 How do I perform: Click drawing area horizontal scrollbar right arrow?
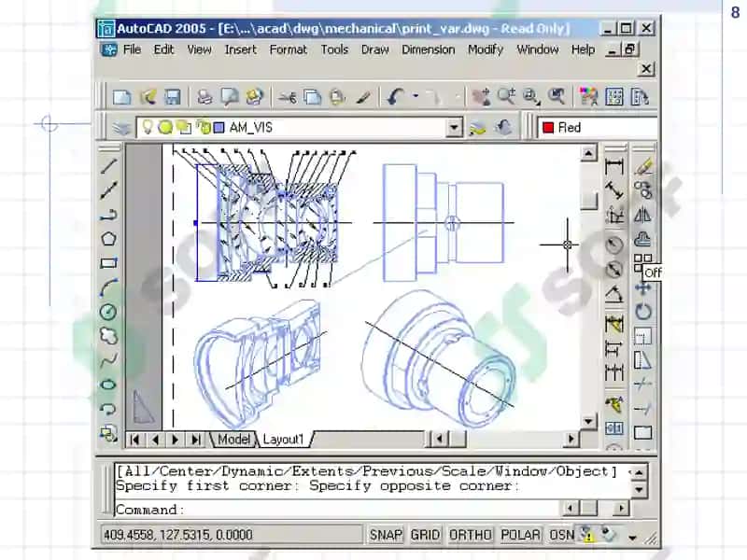[571, 439]
